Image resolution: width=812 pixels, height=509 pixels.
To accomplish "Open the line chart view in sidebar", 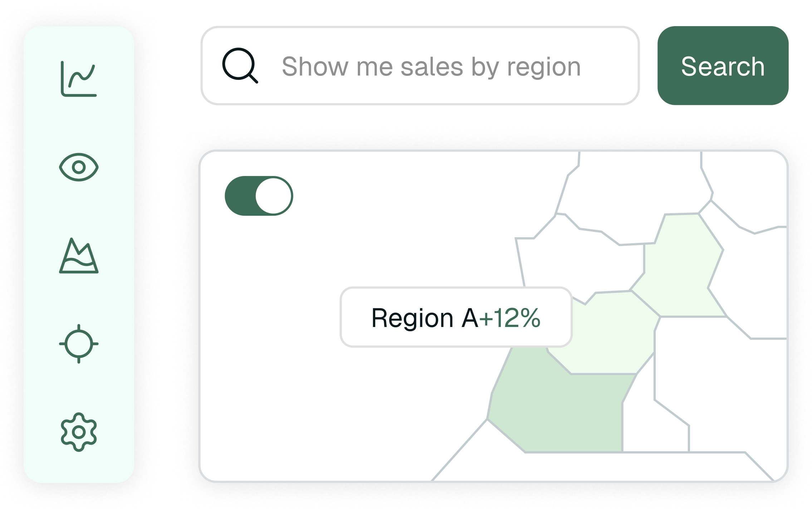I will (79, 79).
